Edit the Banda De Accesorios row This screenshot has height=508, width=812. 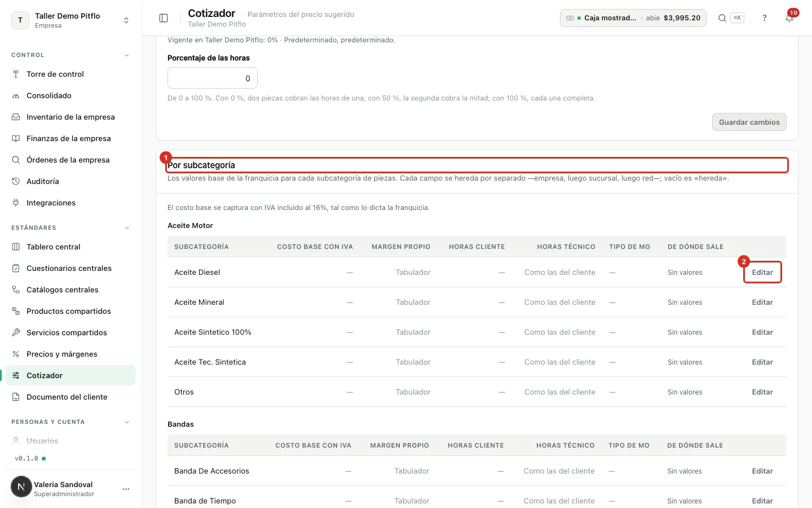pos(762,471)
